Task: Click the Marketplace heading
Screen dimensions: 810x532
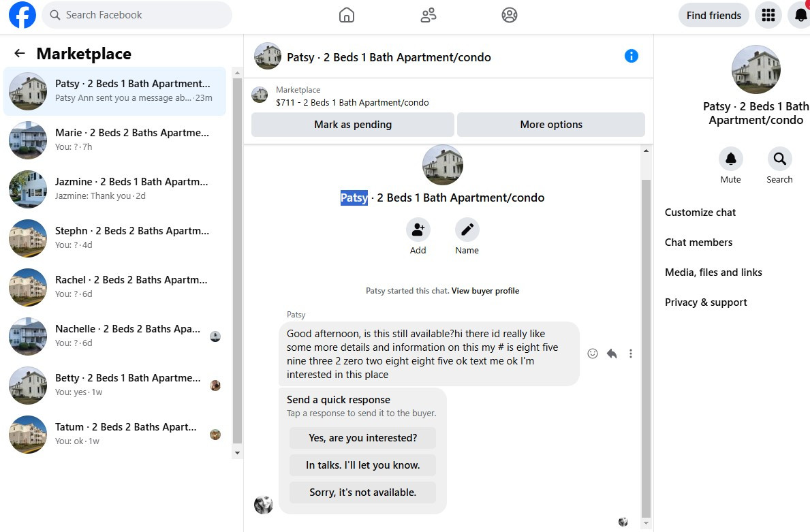Action: tap(84, 54)
